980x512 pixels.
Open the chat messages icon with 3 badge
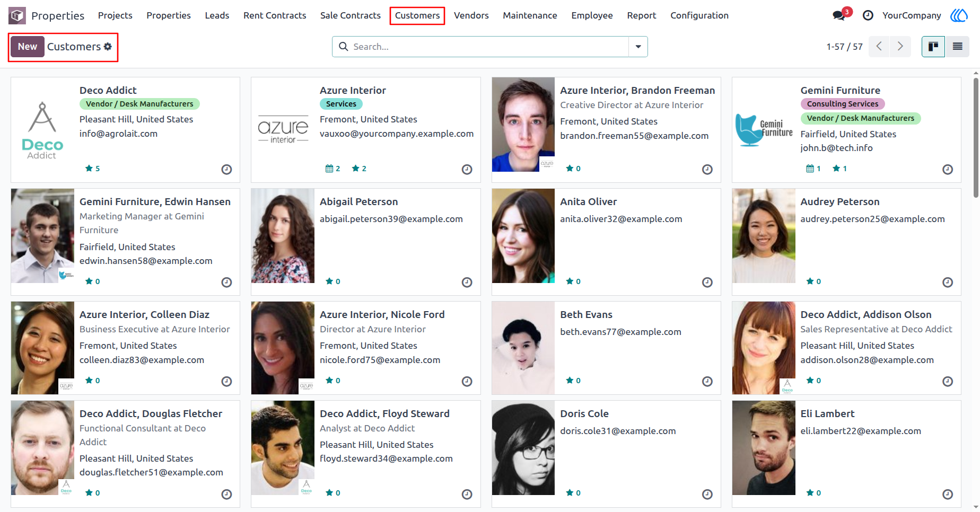pos(839,15)
